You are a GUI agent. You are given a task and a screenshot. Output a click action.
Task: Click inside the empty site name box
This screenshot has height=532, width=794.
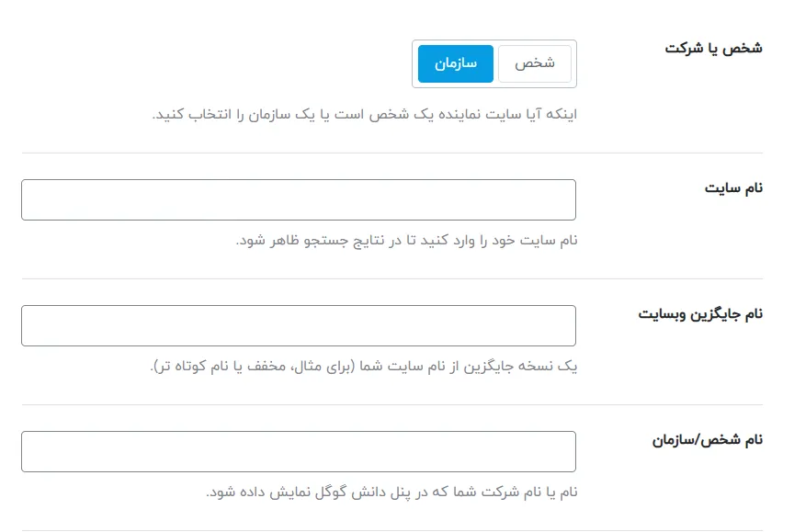(x=299, y=199)
